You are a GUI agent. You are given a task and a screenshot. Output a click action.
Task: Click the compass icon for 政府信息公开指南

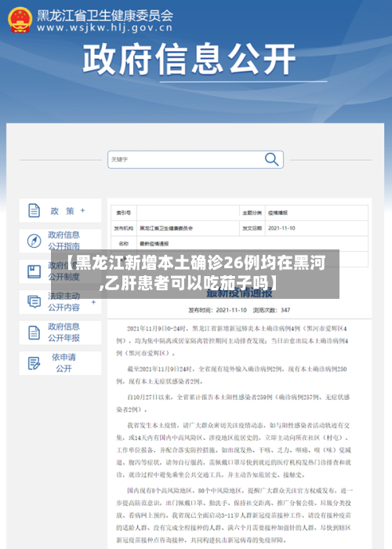tap(34, 241)
